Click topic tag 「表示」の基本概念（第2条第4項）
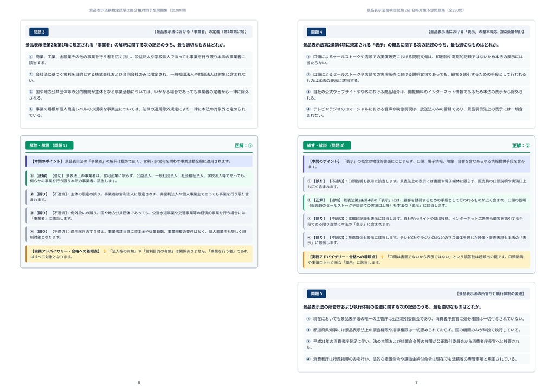555x392 pixels. pyautogui.click(x=476, y=32)
